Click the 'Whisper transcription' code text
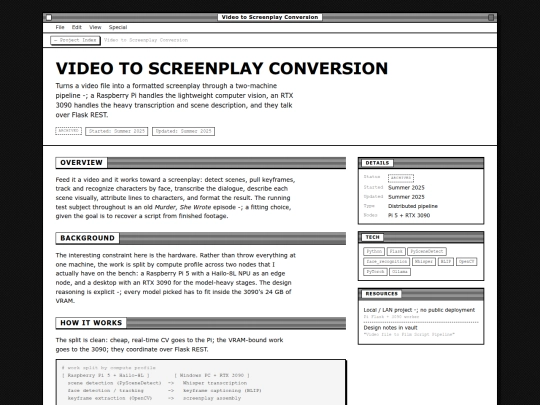The height and width of the screenshot is (405, 540). pos(215,383)
